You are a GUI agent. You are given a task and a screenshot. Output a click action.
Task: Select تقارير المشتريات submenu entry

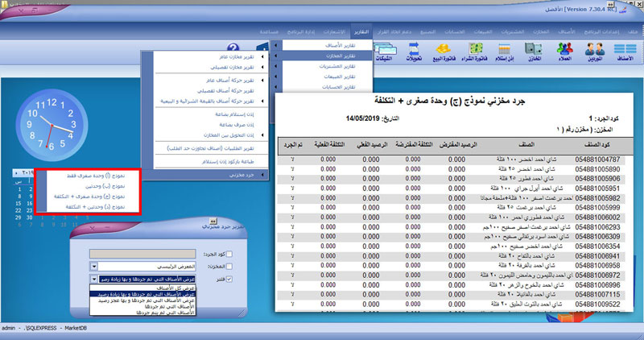pos(323,66)
